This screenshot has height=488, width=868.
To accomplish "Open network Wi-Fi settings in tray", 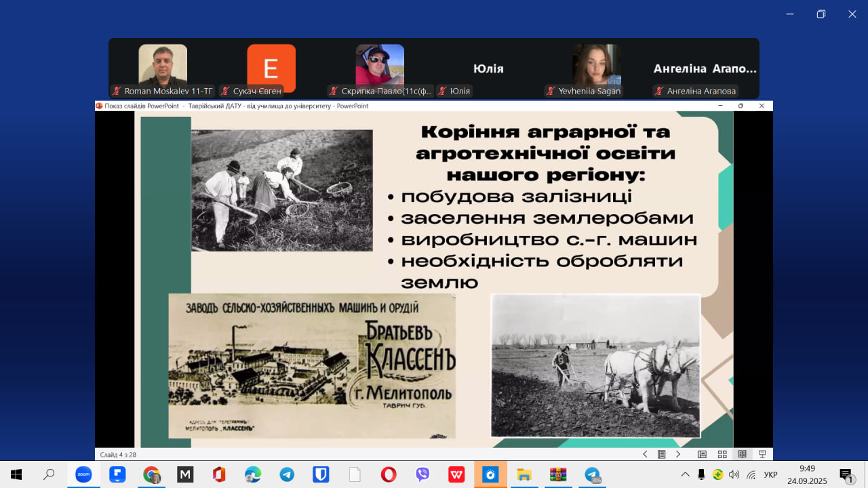I will (x=751, y=474).
